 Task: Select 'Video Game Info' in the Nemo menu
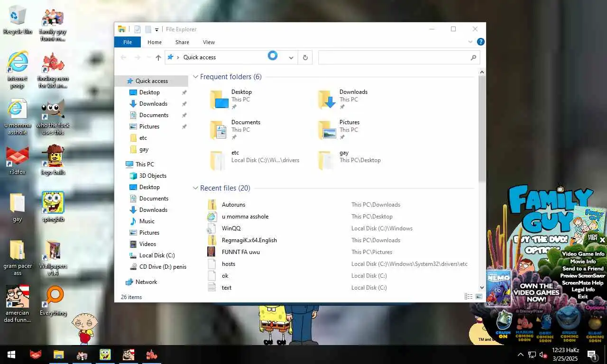583,254
